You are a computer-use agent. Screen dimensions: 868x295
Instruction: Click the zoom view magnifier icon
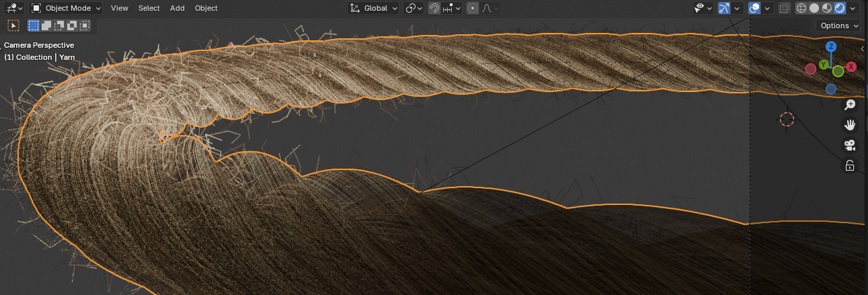pos(850,105)
